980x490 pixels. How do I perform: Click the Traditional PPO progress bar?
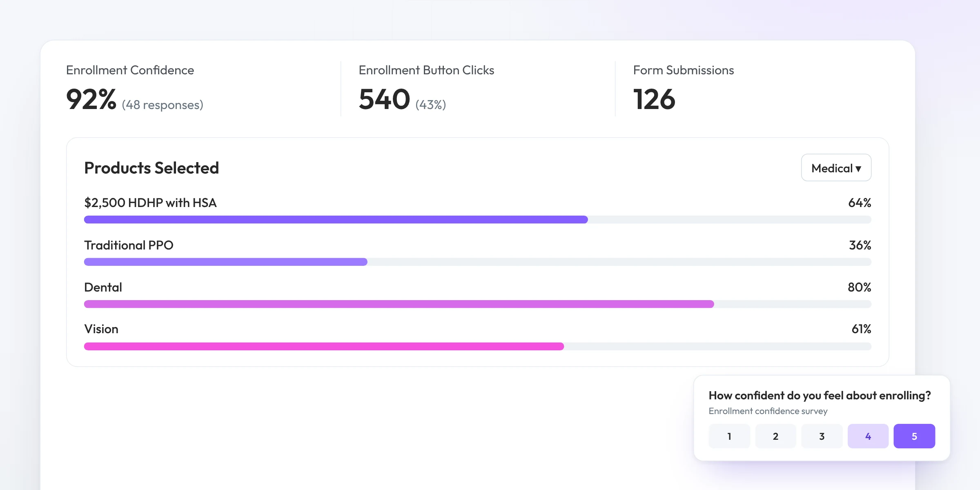[x=477, y=262]
